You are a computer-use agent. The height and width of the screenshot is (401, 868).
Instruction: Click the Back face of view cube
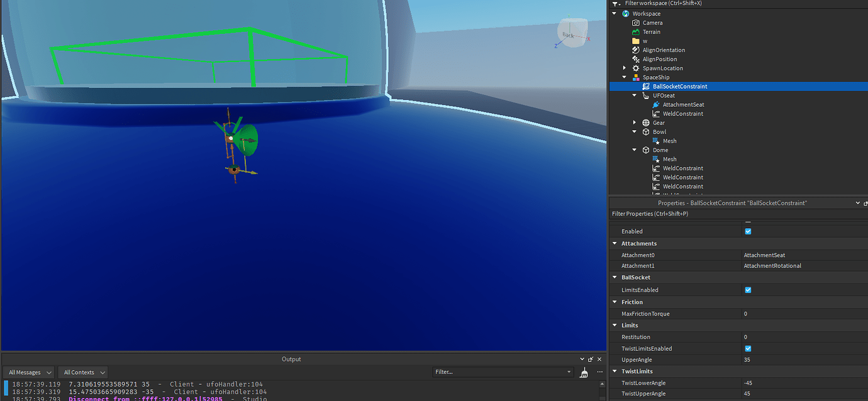coord(568,35)
